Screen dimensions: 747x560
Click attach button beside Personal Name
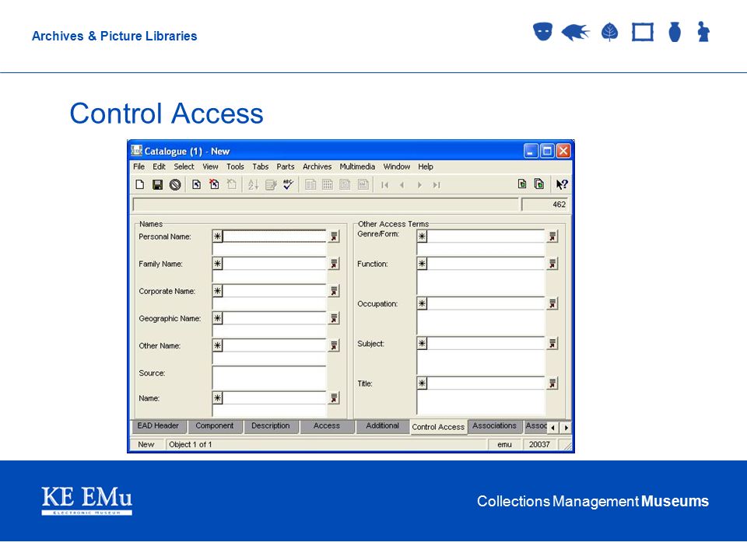(x=335, y=236)
